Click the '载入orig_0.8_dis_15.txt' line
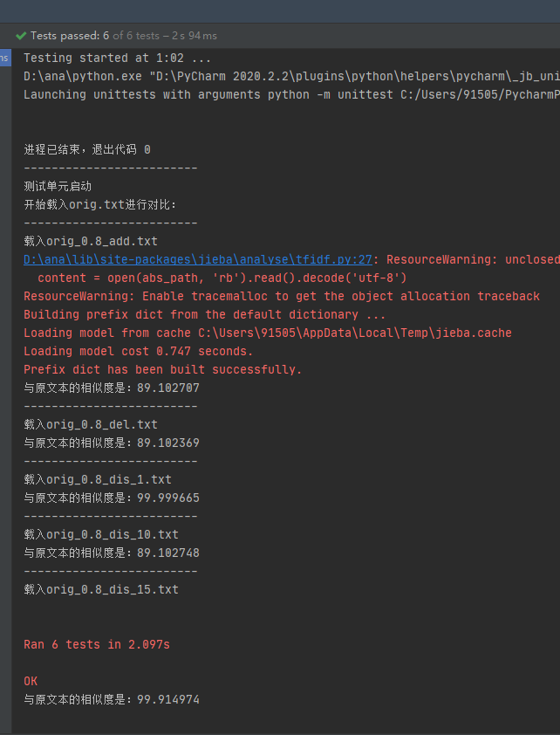The width and height of the screenshot is (560, 735). coord(101,589)
